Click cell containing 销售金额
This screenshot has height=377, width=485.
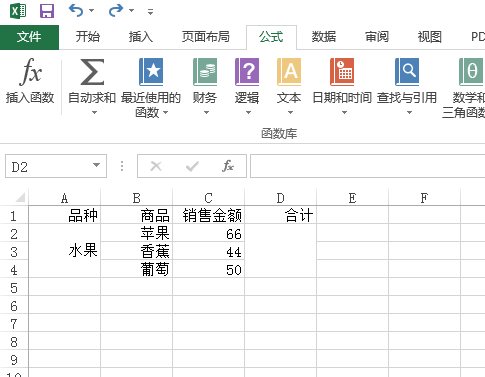(x=209, y=215)
